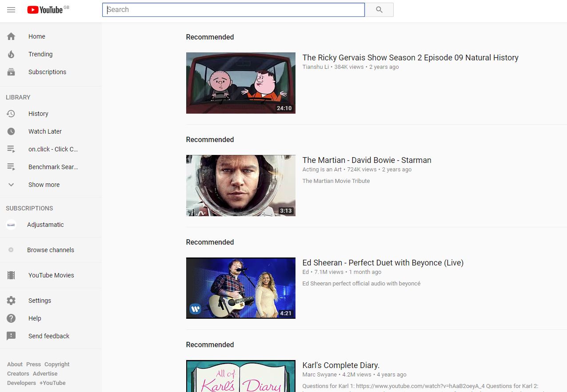Click the Home house icon
Screen dimensions: 567x392
pos(11,36)
